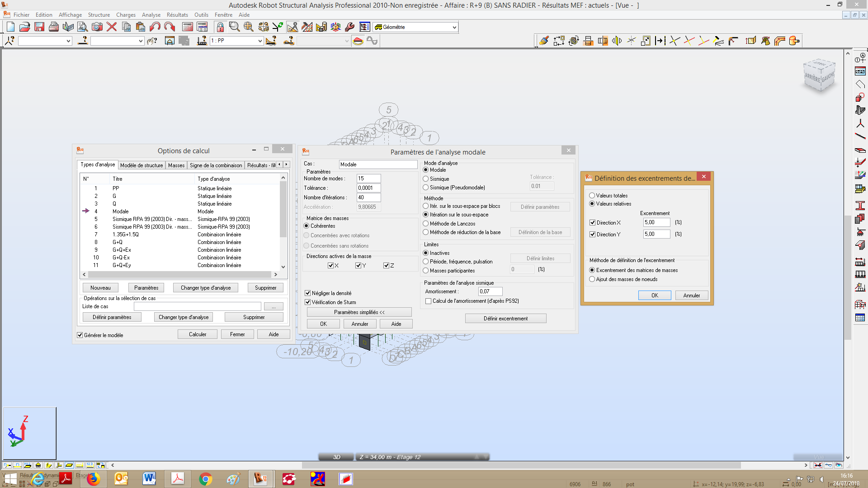Uncheck the Direction X eccentricity checkbox
Screen dimensions: 868x488
coord(592,223)
